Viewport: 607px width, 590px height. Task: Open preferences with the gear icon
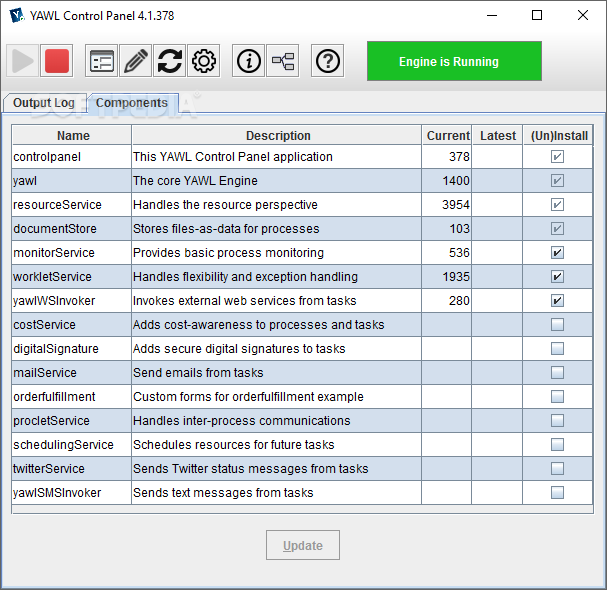(x=204, y=61)
